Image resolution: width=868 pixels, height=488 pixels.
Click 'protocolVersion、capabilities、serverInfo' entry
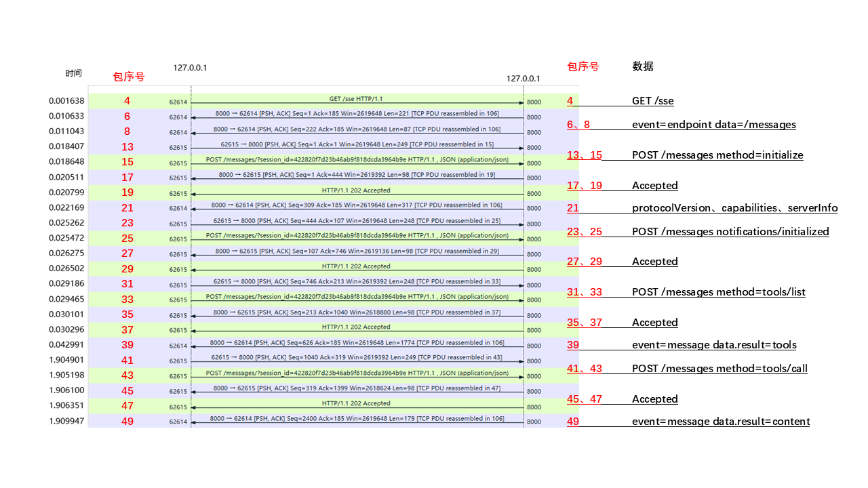[735, 208]
